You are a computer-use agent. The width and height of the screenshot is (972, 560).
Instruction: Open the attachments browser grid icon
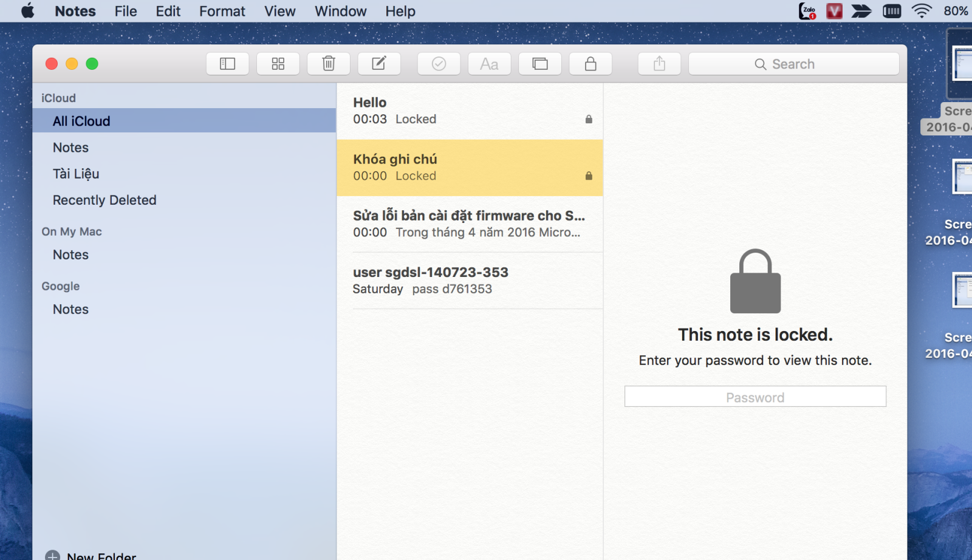coord(278,64)
